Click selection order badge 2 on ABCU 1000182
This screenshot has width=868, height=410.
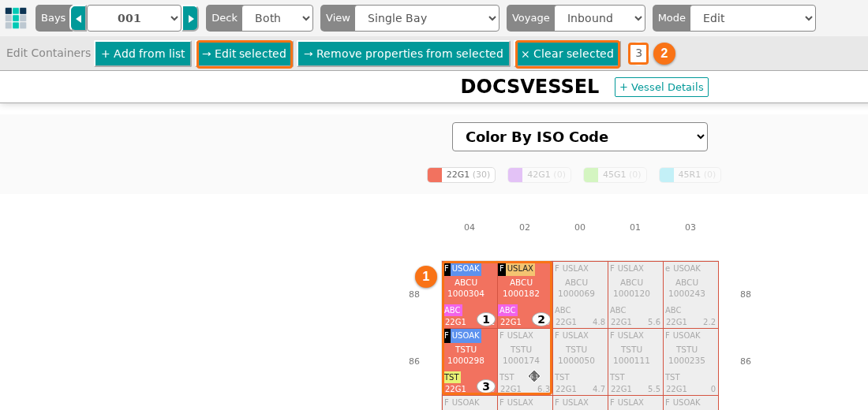tap(541, 319)
